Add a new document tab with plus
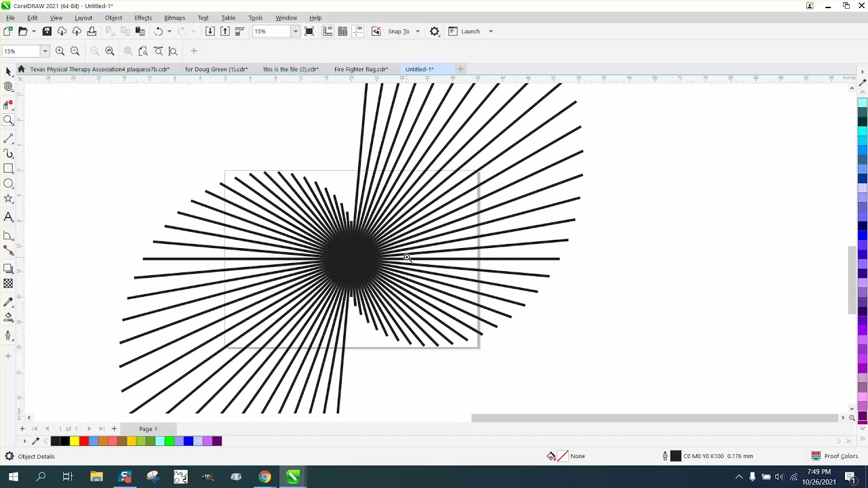Image resolution: width=868 pixels, height=488 pixels. click(x=460, y=69)
